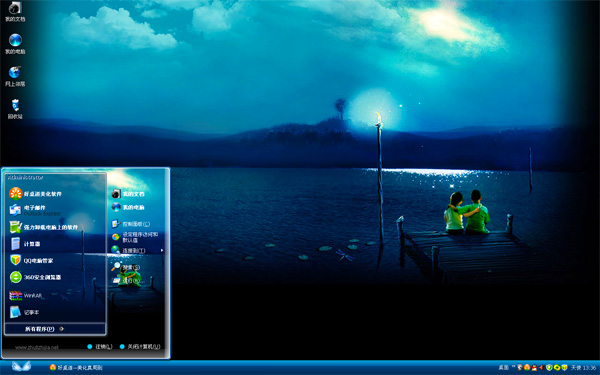Click the QQ电脑管家 shield tray icon
Screen dimensions: 600x375
[564, 368]
